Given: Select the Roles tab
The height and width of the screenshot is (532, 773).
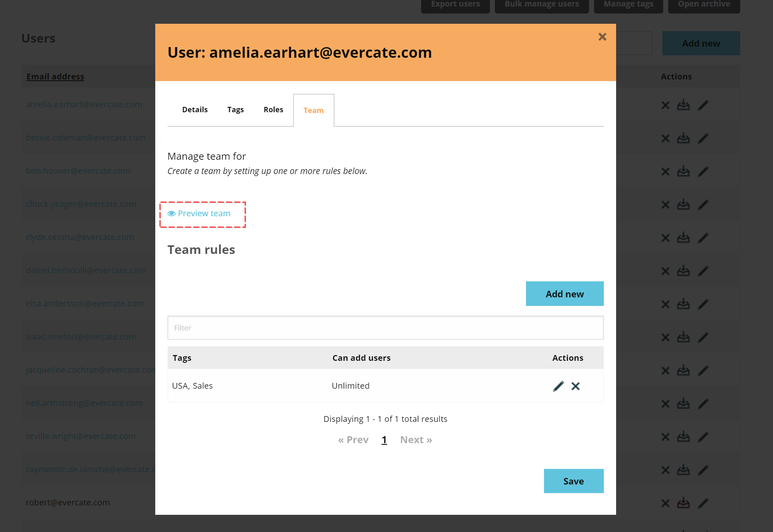Looking at the screenshot, I should coord(273,110).
